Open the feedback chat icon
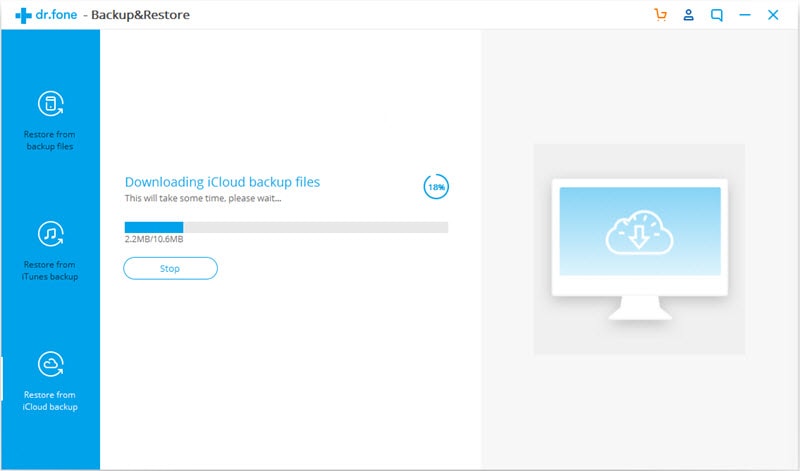800x471 pixels. pos(717,15)
